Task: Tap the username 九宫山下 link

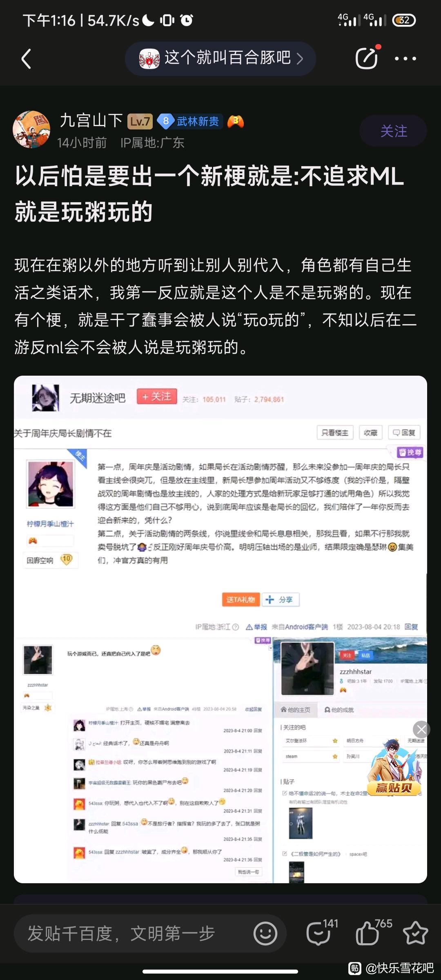Action: [91, 121]
